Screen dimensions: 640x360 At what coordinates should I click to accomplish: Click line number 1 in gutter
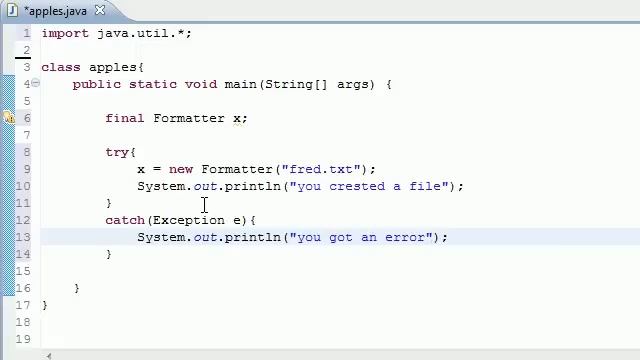[27, 33]
